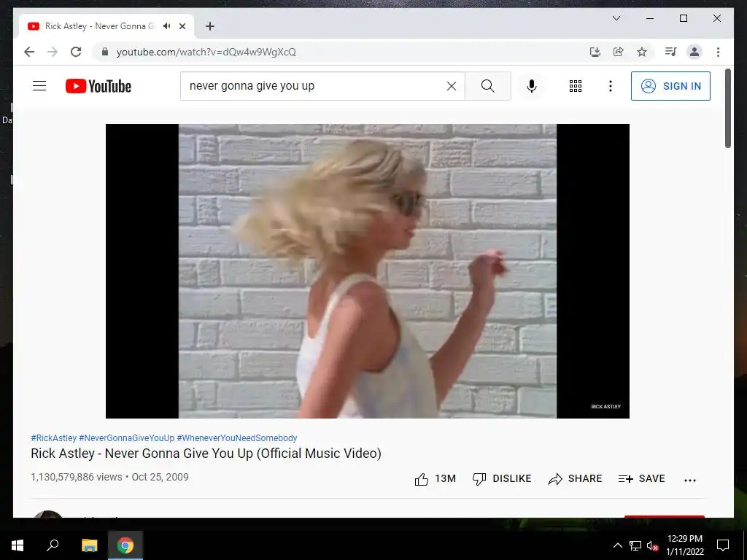Install YouTube app icon in address bar
This screenshot has width=747, height=560.
pyautogui.click(x=595, y=52)
